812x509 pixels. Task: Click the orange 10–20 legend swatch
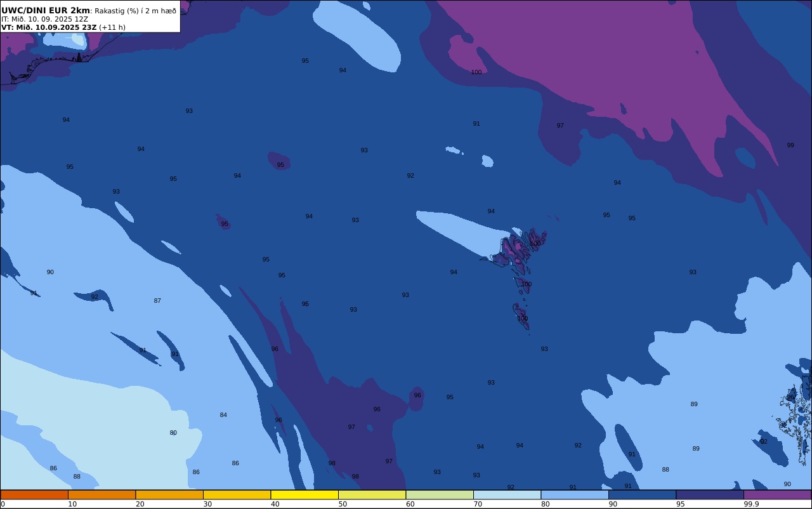[101, 494]
